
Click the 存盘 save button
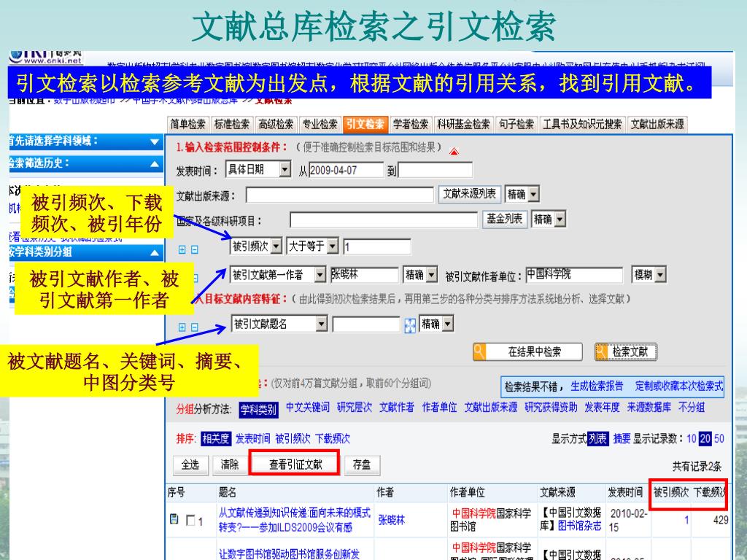click(x=362, y=464)
